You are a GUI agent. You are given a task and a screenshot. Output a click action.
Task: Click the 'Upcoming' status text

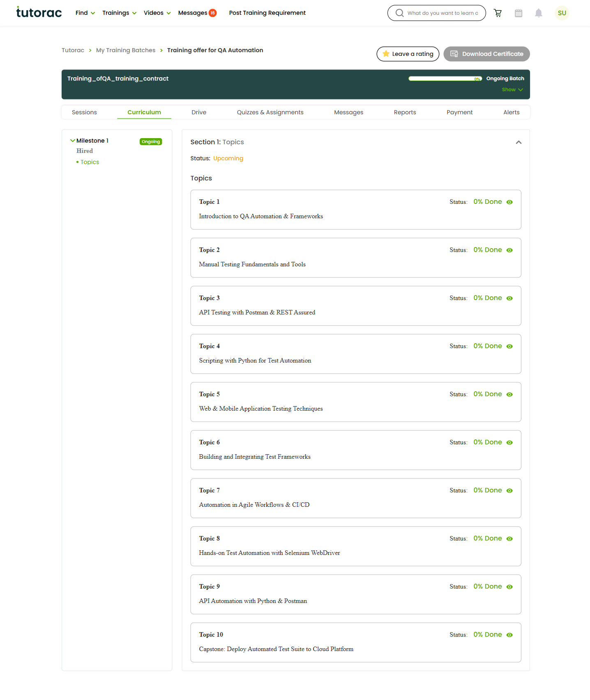[x=228, y=158]
